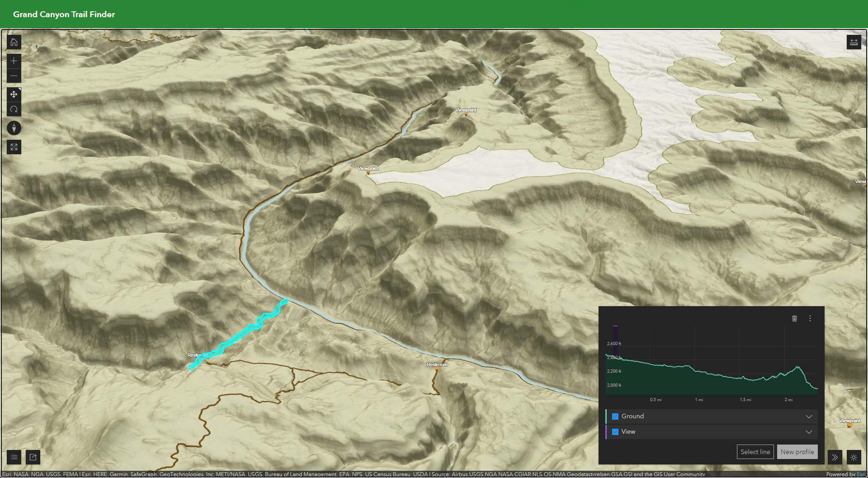Expand the View profile details chevron
The height and width of the screenshot is (478, 868).
point(809,432)
